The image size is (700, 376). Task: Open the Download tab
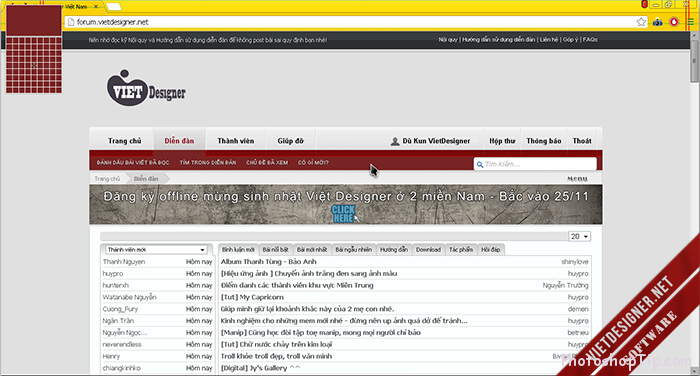coord(428,250)
